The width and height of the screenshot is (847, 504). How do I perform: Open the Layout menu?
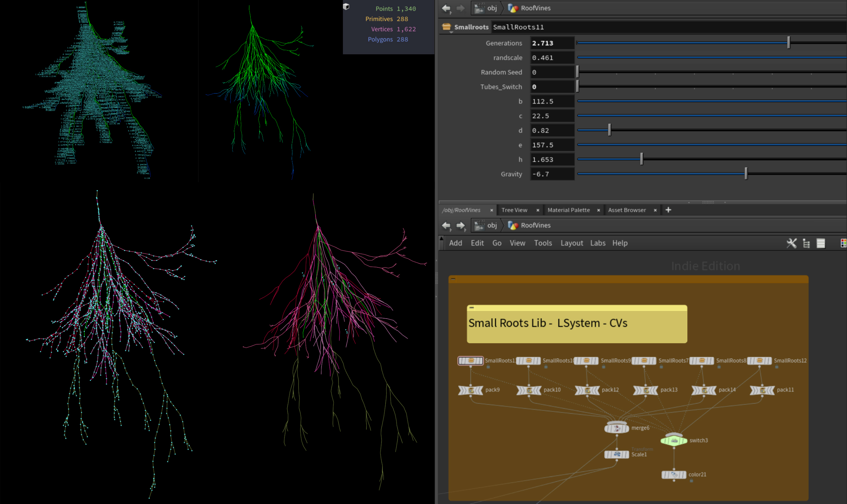tap(571, 243)
